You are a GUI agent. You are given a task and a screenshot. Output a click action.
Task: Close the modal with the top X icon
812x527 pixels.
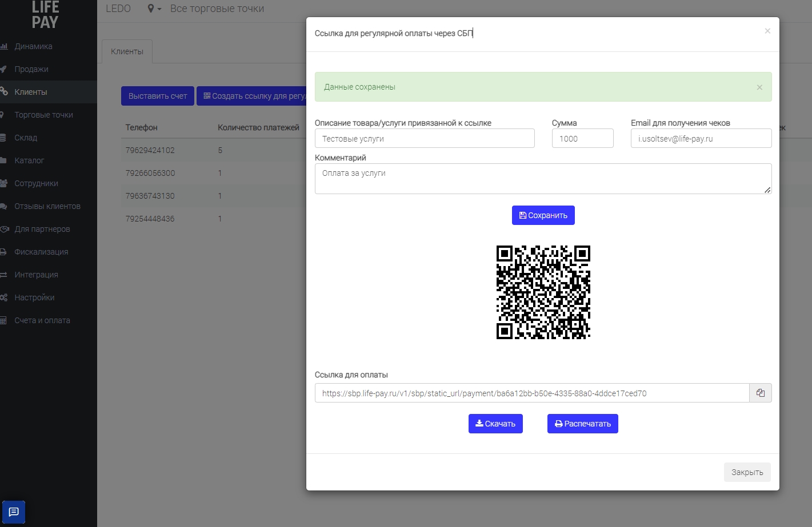pos(767,31)
